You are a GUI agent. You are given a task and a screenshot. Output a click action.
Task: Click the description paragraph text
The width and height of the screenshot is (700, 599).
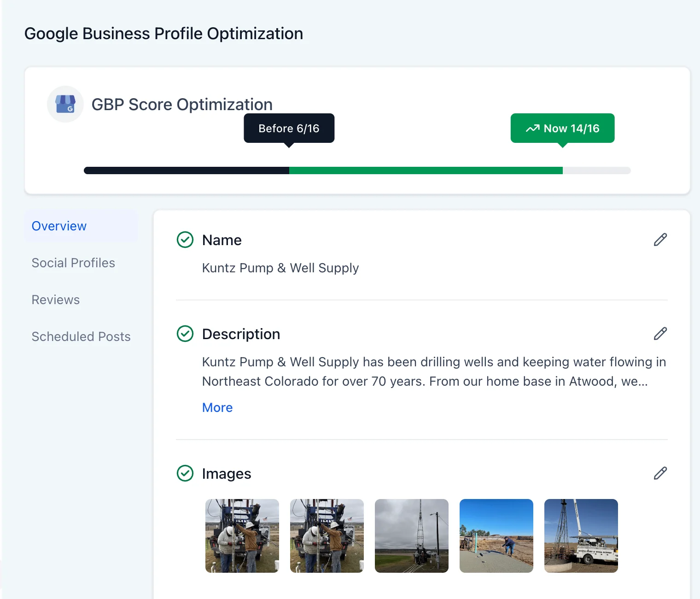point(434,371)
